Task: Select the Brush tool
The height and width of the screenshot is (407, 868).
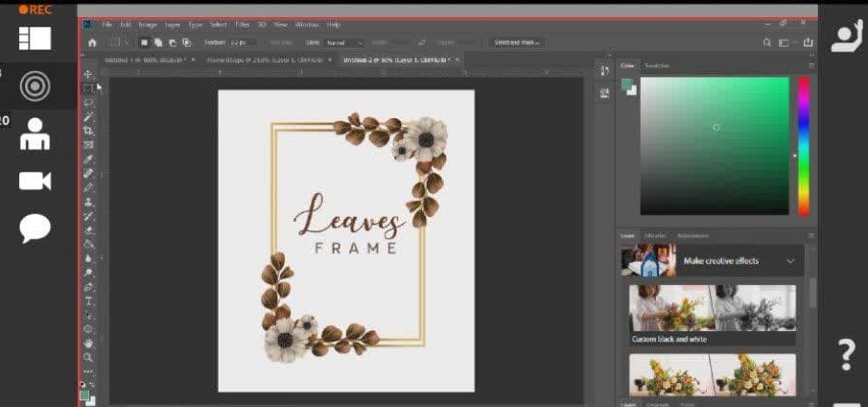Action: point(88,188)
